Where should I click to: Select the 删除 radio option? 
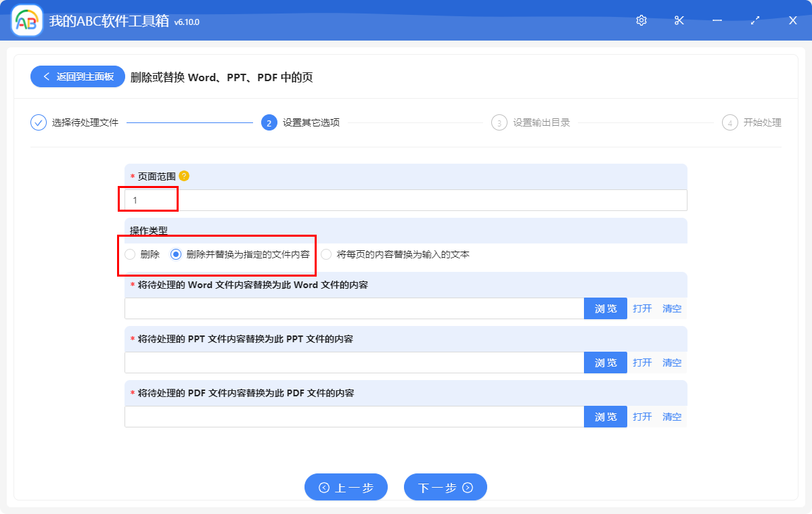(x=131, y=254)
